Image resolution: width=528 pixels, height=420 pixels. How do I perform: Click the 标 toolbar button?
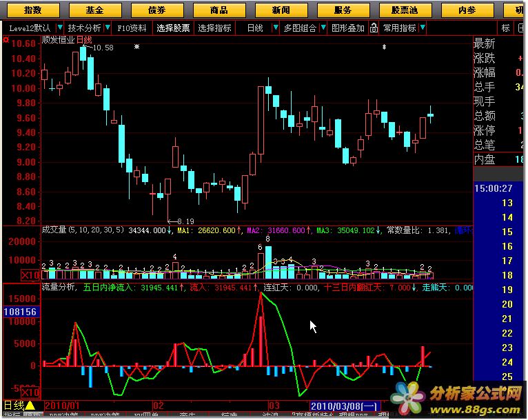505,28
